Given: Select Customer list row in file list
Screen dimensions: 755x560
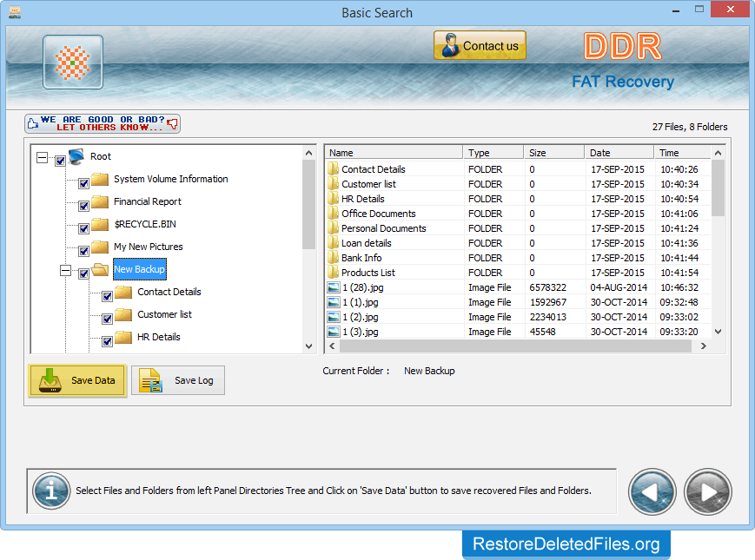Looking at the screenshot, I should pos(518,184).
